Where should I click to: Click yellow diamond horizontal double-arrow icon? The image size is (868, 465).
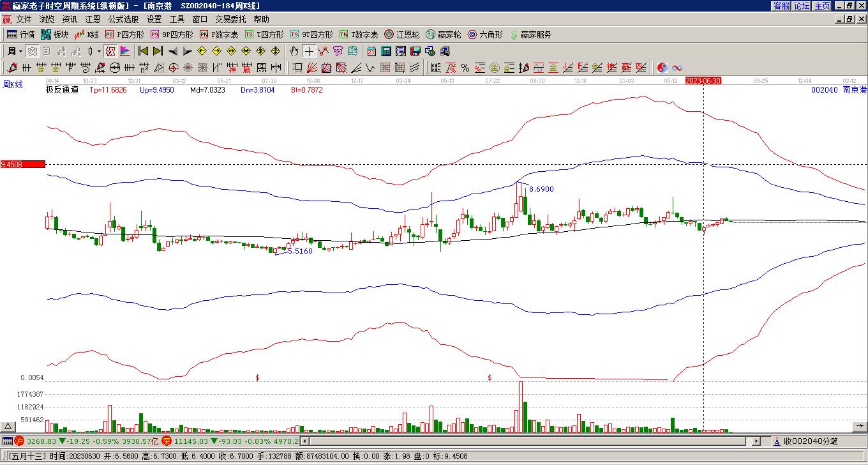click(x=232, y=51)
